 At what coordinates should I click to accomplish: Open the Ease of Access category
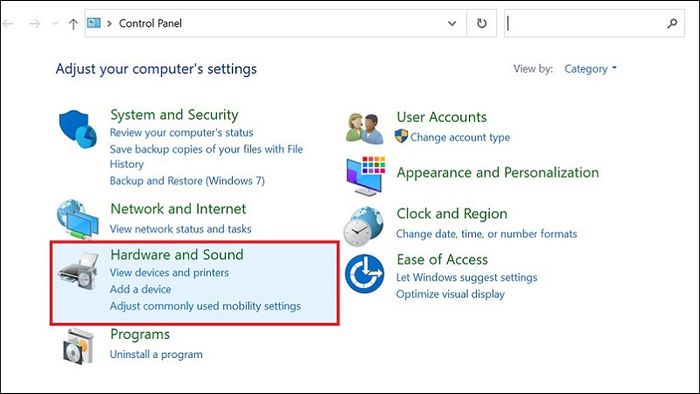pyautogui.click(x=442, y=260)
